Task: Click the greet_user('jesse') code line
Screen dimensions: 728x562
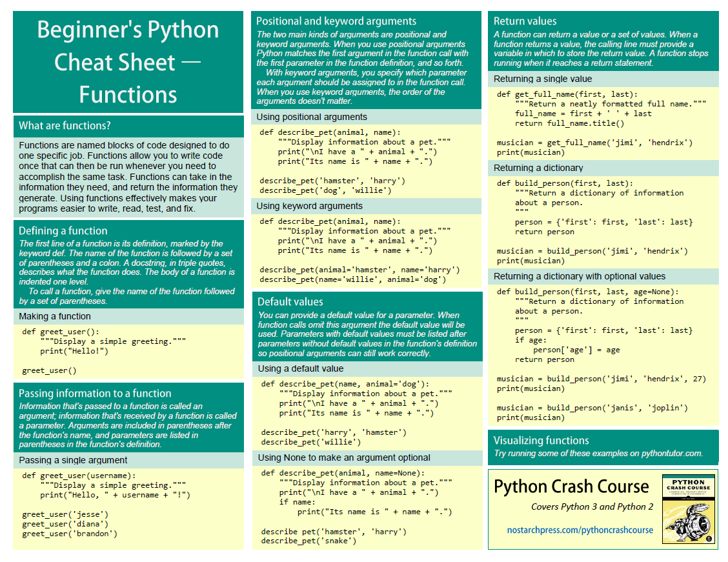Action: point(65,514)
